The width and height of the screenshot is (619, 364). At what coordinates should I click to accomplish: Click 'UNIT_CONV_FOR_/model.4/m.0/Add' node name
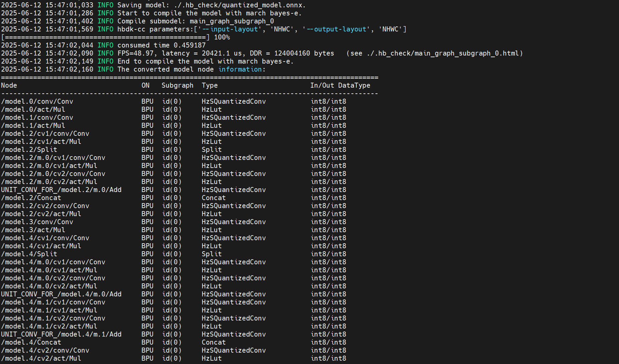[61, 294]
